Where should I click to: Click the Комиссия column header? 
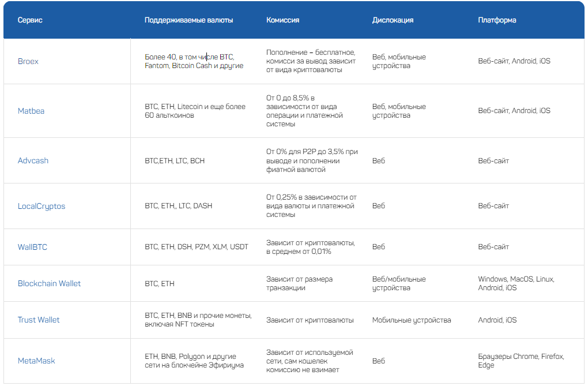tap(282, 20)
